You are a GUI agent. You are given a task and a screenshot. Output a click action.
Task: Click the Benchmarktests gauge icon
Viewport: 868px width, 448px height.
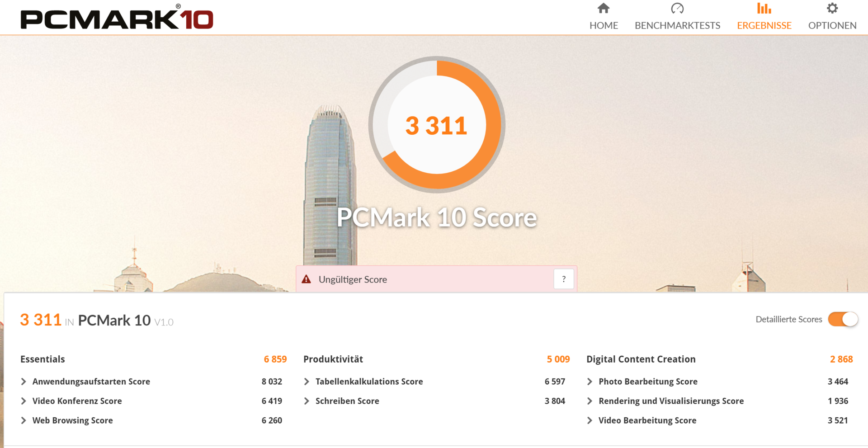tap(677, 8)
